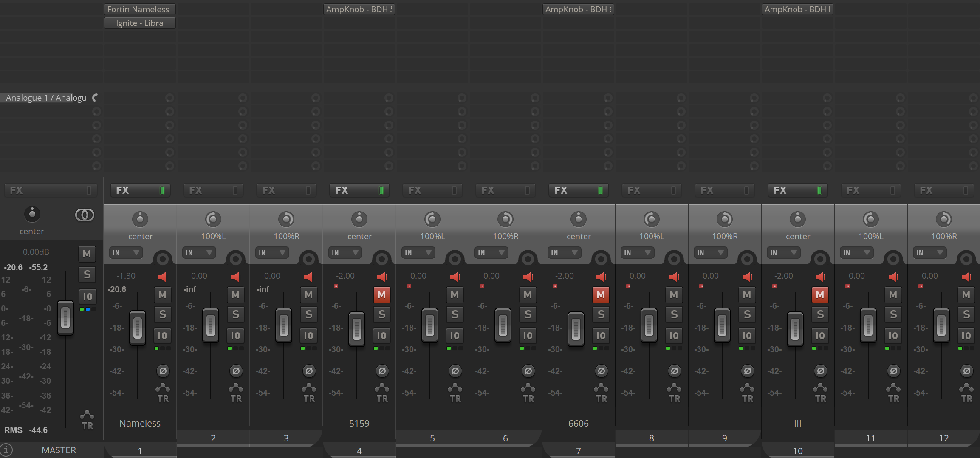The image size is (980, 458).
Task: Click the info icon beside MASTER label
Action: coord(6,450)
